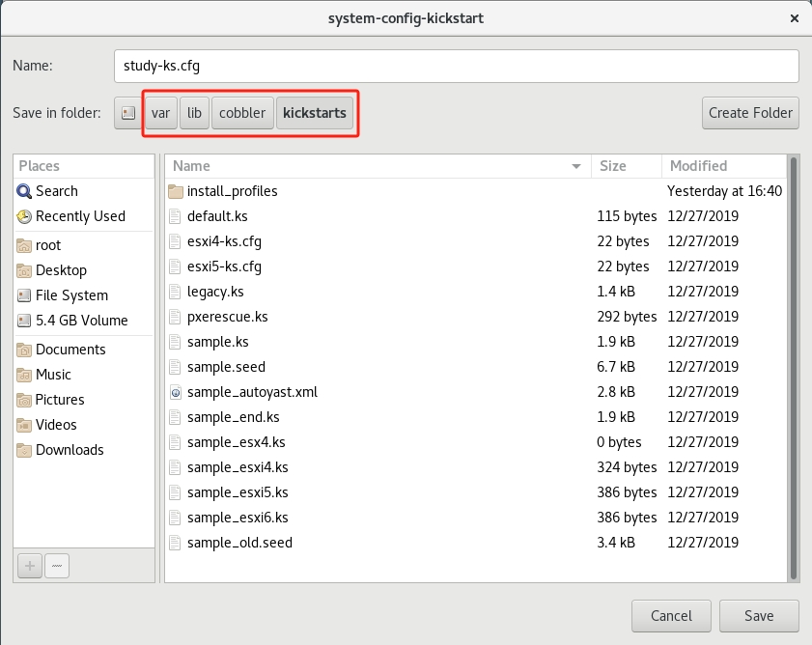The height and width of the screenshot is (645, 812).
Task: Open the root home folder bookmark
Action: tap(47, 245)
